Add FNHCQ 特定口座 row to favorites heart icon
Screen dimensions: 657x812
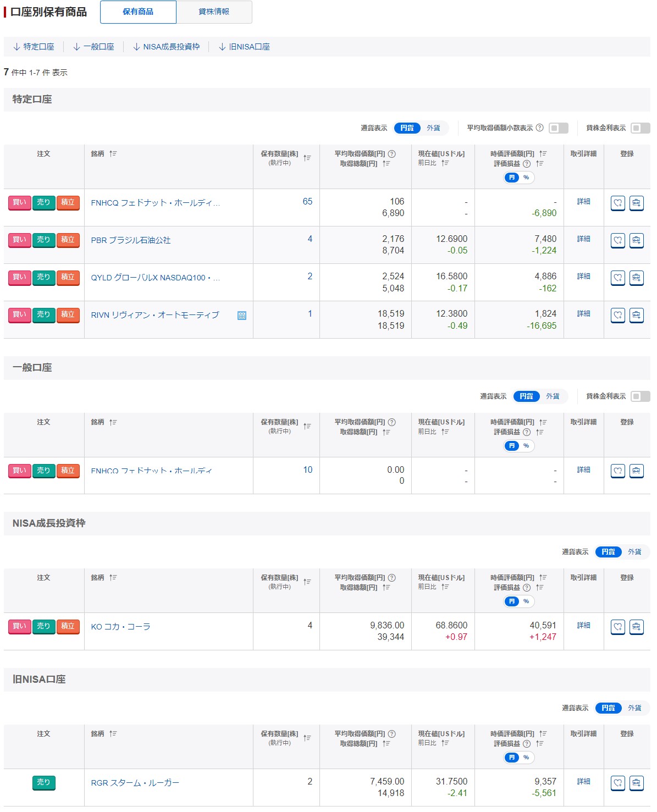click(x=618, y=203)
